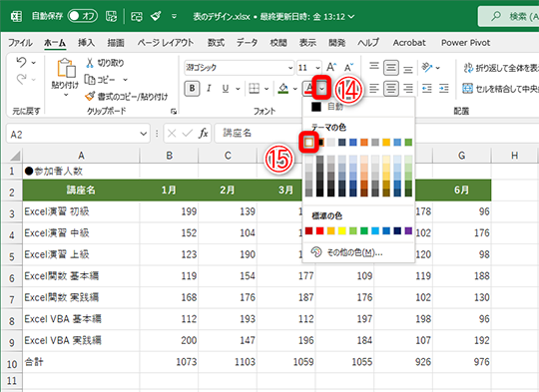This screenshot has width=539, height=392.
Task: Click the Orientation text angle icon
Action: point(427,68)
